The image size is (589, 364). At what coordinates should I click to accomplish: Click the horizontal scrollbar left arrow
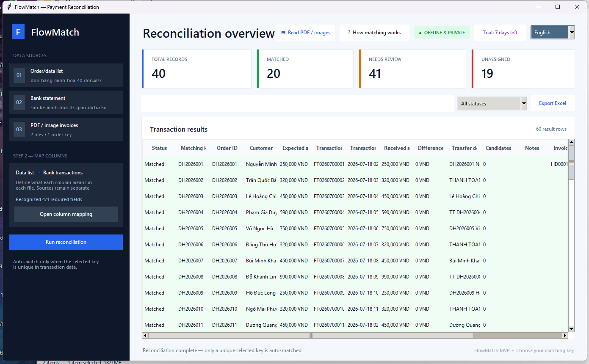coord(145,336)
